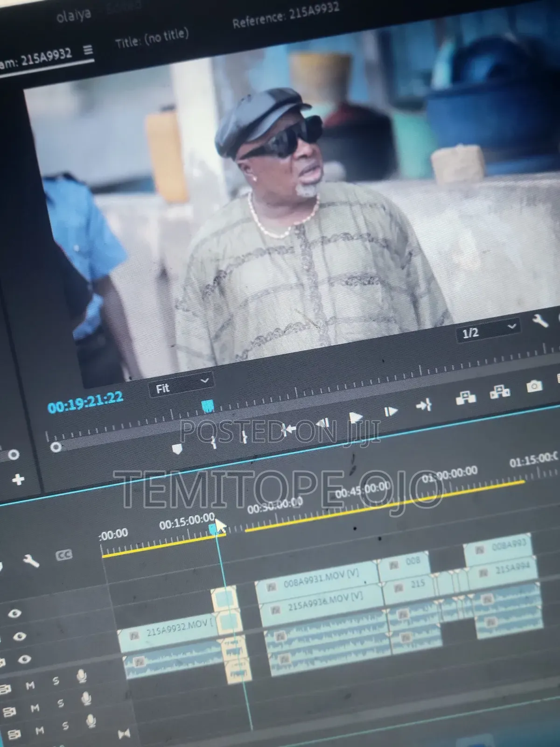Select the Title: (no title) tab

(152, 37)
